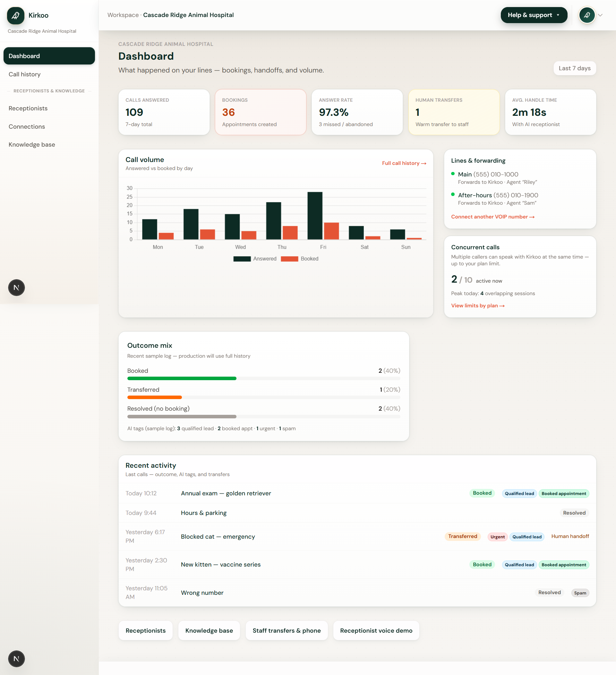
Task: Click the Thursday booked bar in chart
Action: [290, 233]
